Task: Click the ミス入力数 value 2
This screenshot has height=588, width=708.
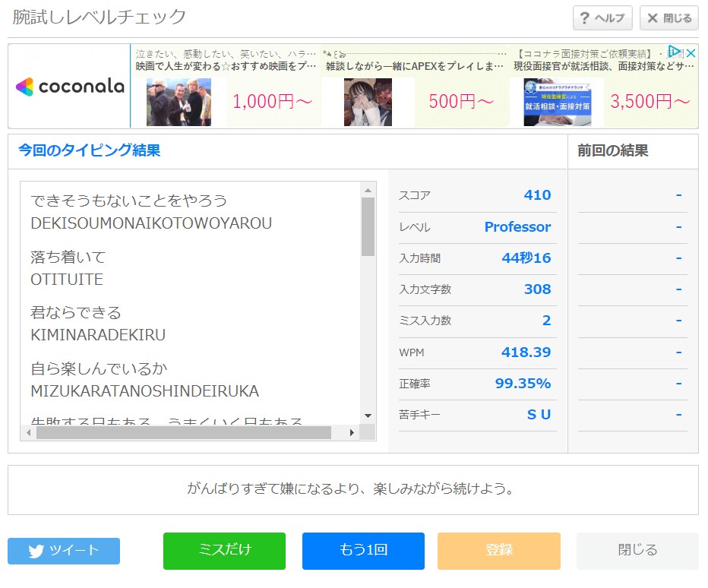Action: [x=546, y=320]
